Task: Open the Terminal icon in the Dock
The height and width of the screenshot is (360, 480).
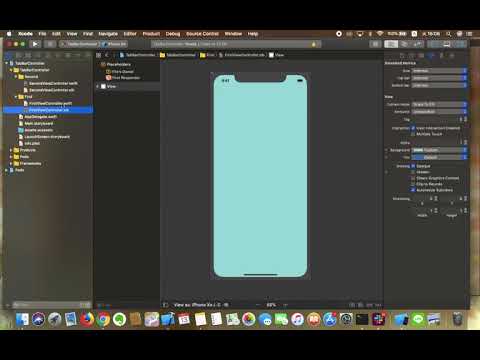Action: click(x=362, y=319)
